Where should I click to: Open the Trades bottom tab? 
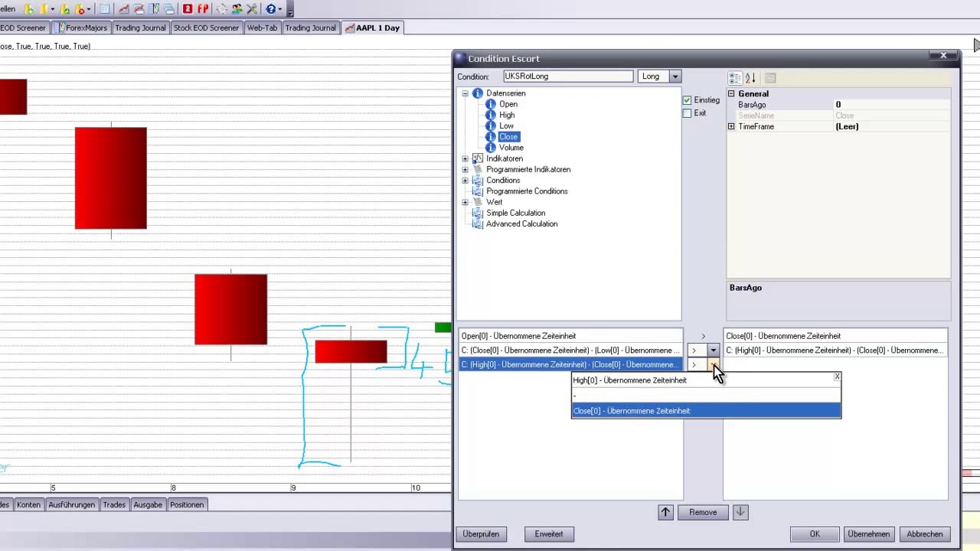click(114, 504)
